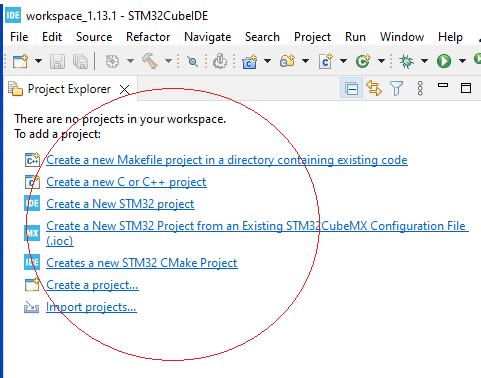Expand dropdown next to the hammer icon
The image size is (481, 378).
tap(169, 61)
